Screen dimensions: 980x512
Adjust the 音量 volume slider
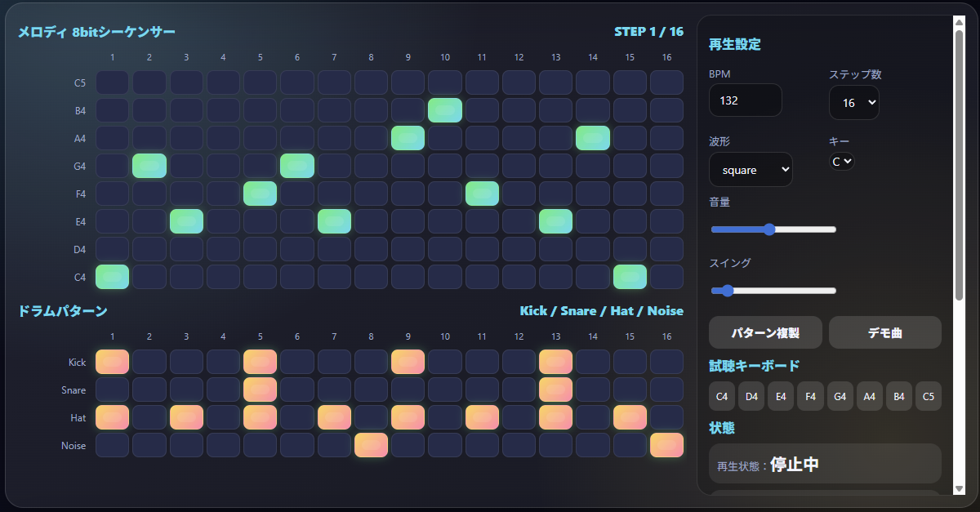[x=773, y=229]
